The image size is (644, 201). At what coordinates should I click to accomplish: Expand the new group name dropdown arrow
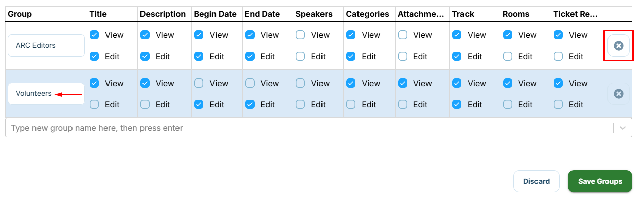[x=623, y=128]
